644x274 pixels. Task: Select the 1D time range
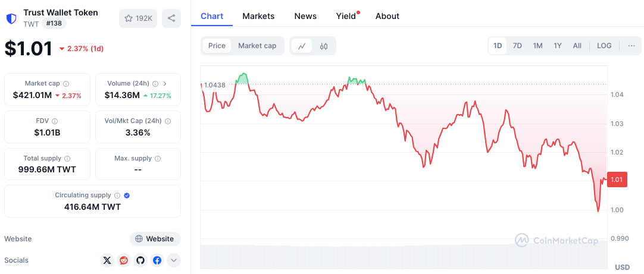(498, 46)
